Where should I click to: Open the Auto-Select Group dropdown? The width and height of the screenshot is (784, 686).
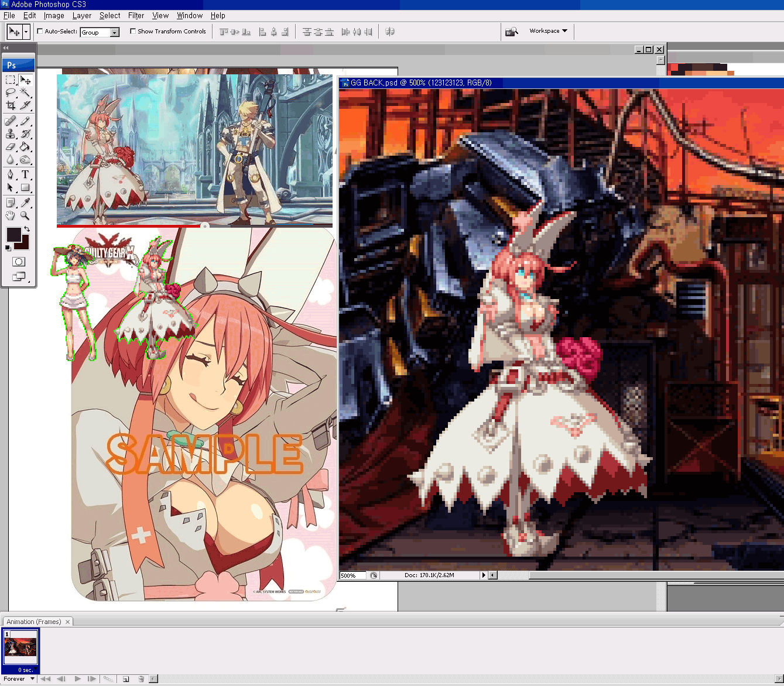tap(115, 32)
